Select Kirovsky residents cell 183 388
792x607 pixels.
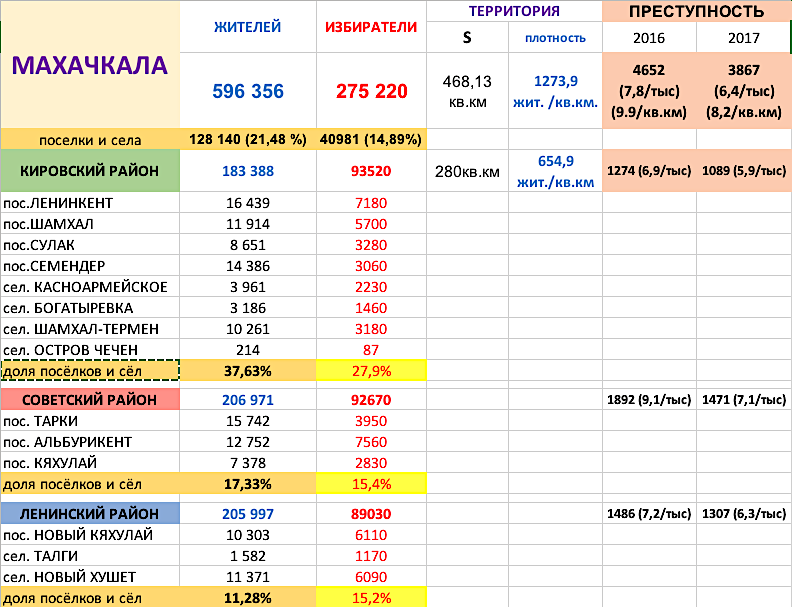click(248, 171)
